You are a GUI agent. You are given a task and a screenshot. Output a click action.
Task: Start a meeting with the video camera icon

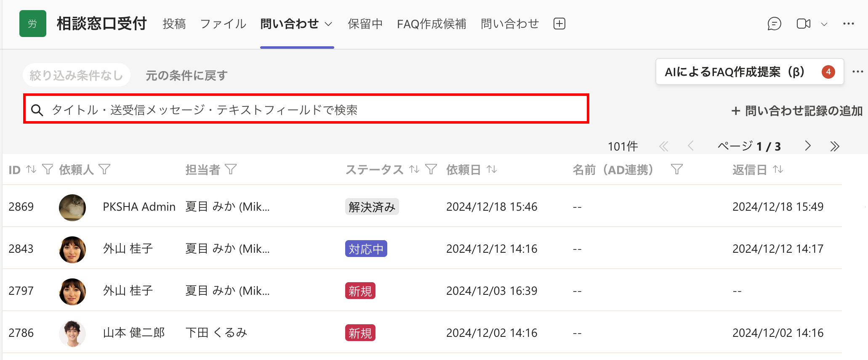pos(804,24)
